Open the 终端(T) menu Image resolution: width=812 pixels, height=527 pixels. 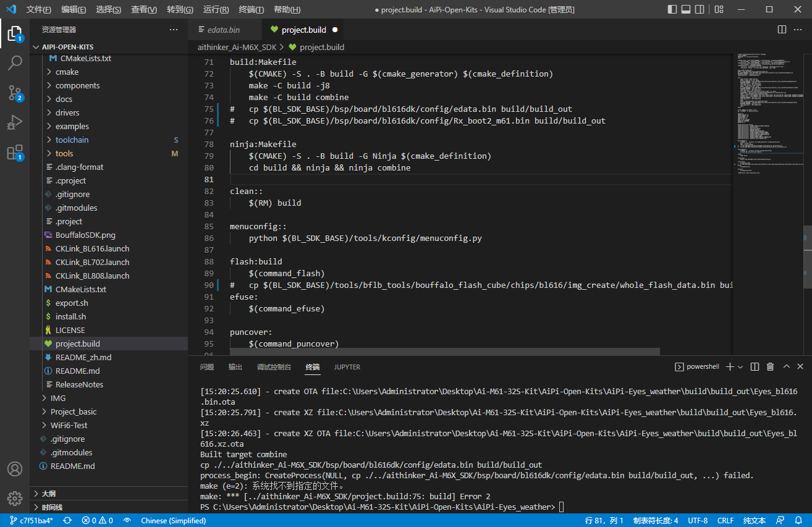pos(251,9)
